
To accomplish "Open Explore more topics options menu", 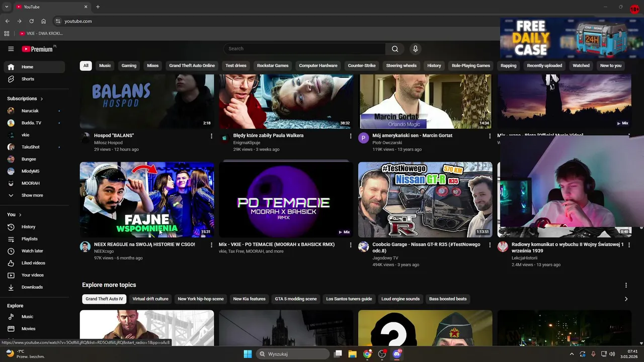I will tap(626, 285).
